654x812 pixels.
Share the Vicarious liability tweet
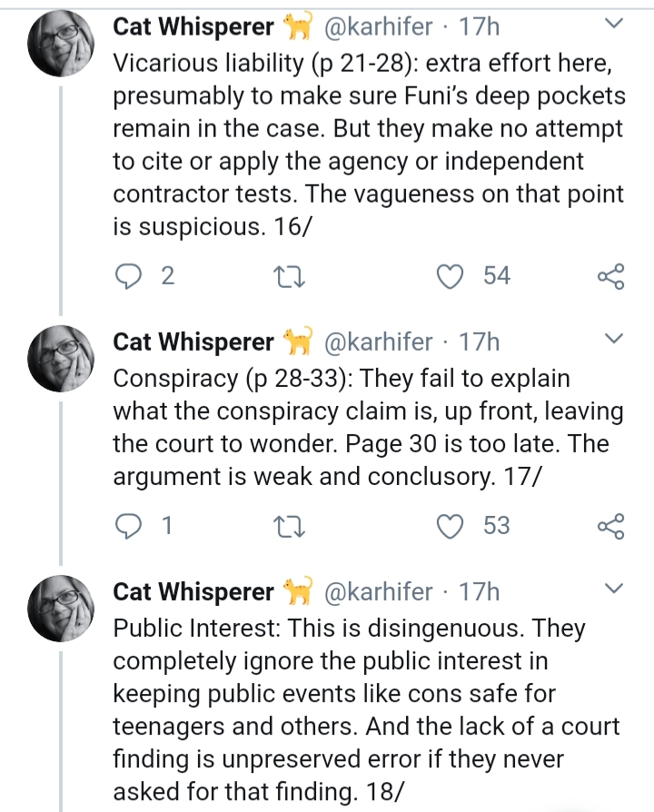(x=611, y=276)
